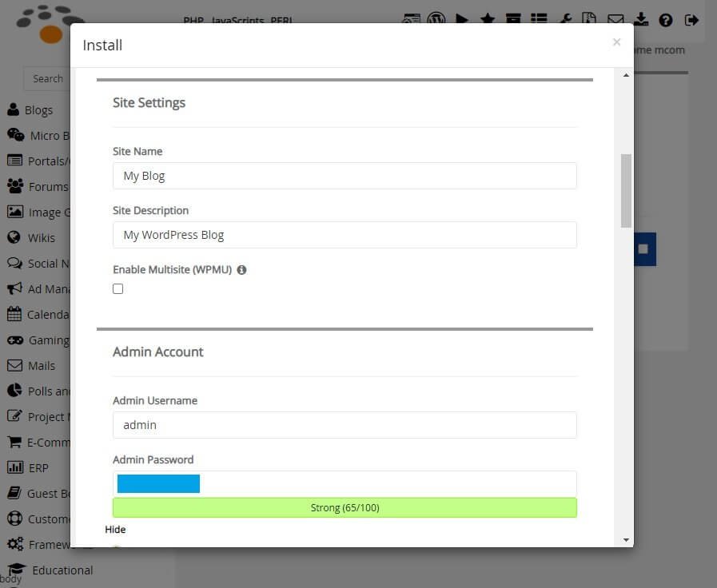
Task: Click the Admin Account heading text
Action: 158,352
